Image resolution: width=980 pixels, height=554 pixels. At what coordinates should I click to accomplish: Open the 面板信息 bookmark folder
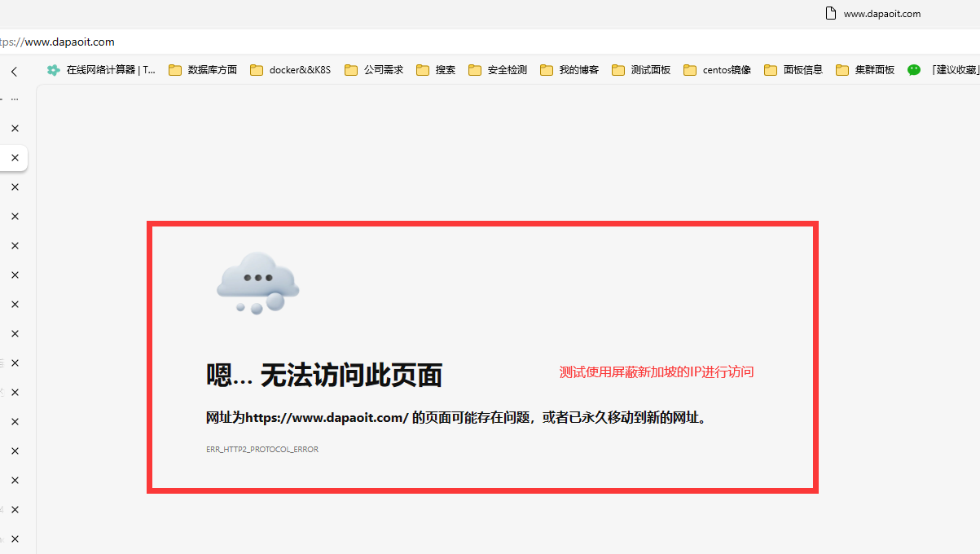(x=793, y=70)
